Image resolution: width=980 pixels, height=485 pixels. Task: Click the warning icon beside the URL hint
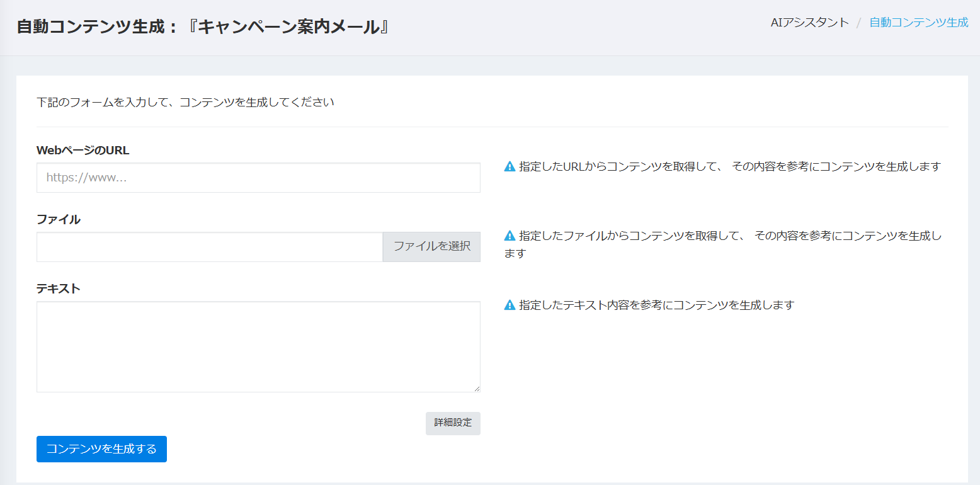pos(510,167)
